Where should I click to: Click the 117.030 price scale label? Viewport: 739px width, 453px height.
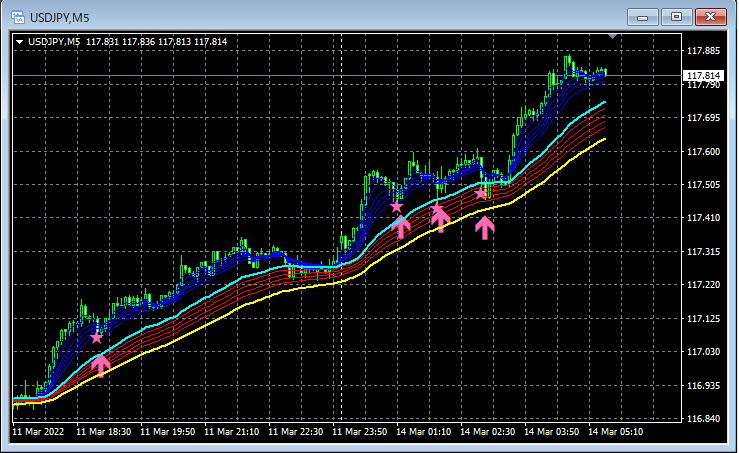tap(703, 352)
